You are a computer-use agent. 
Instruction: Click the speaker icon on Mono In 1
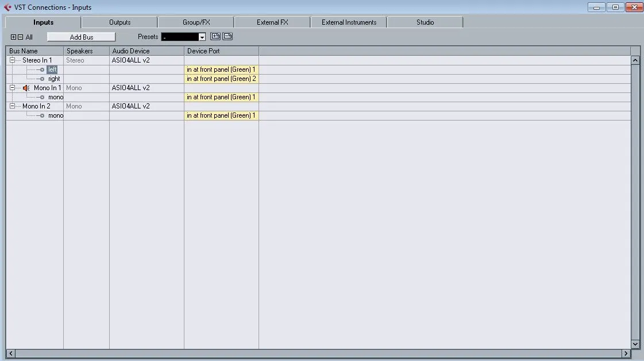26,88
